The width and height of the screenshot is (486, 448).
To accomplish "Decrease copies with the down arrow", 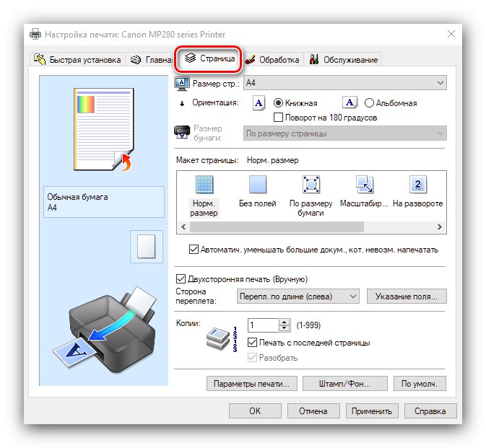I will tap(284, 328).
